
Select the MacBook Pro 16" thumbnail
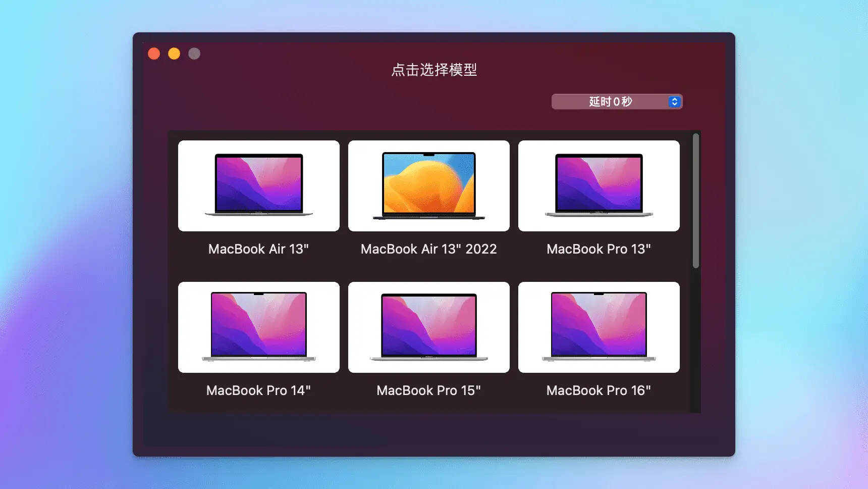point(599,327)
